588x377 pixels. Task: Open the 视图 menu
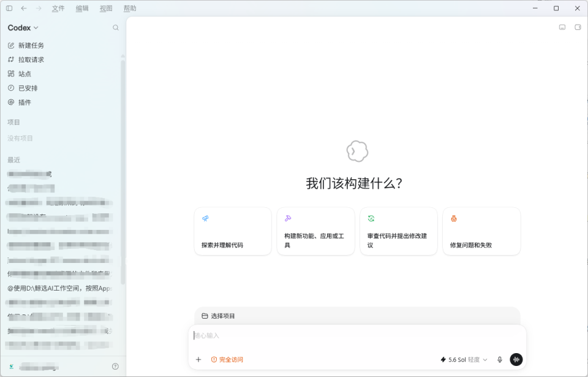pyautogui.click(x=106, y=8)
